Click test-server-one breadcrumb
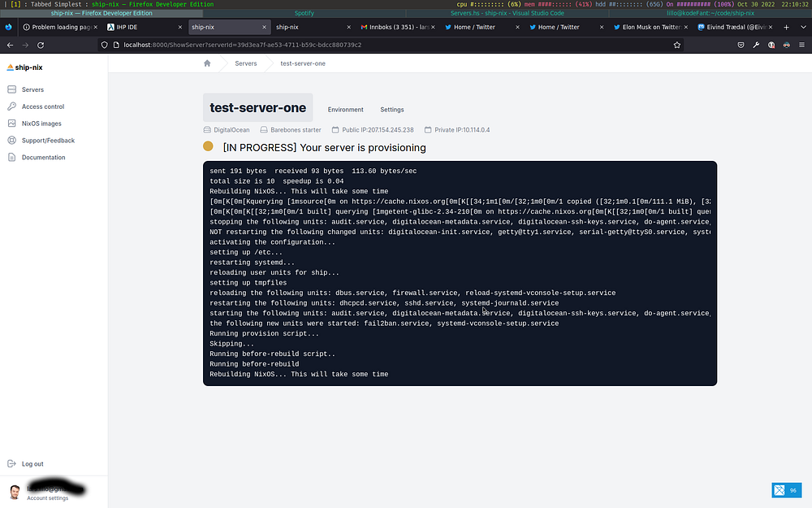This screenshot has width=812, height=508. coord(303,63)
